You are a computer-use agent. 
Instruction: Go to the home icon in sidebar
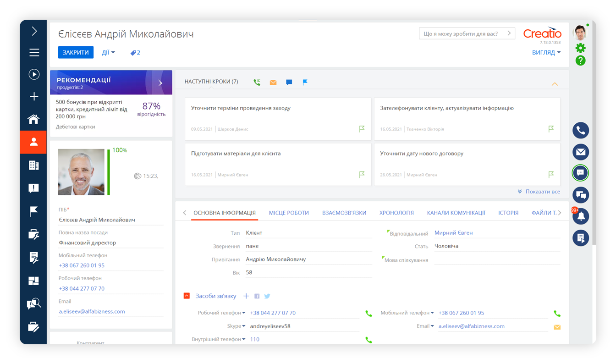(x=33, y=119)
